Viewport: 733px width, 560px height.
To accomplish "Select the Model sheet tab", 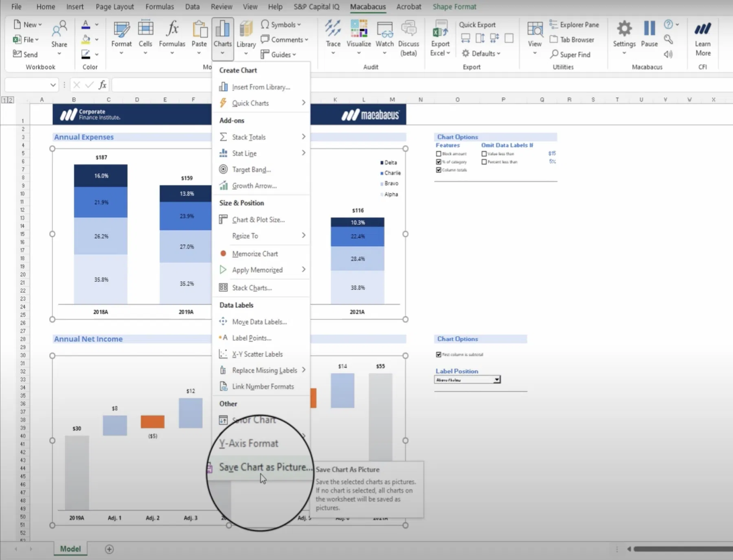I will [x=70, y=549].
